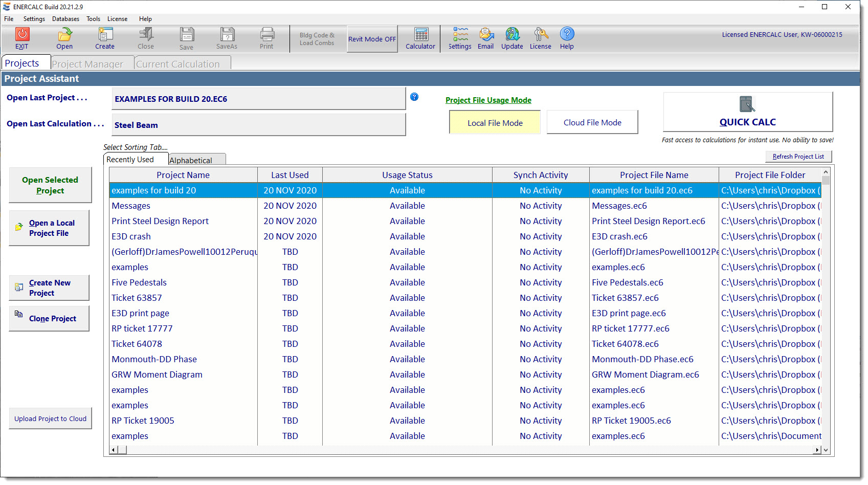
Task: Select the Five Pedestals project row
Action: pos(139,282)
